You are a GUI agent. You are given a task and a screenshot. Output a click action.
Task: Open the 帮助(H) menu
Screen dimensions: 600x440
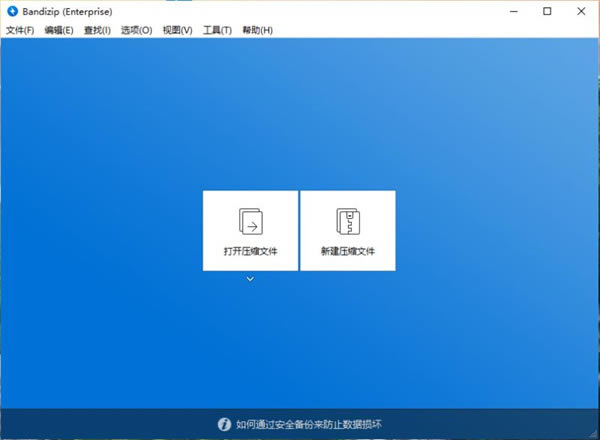pyautogui.click(x=257, y=30)
